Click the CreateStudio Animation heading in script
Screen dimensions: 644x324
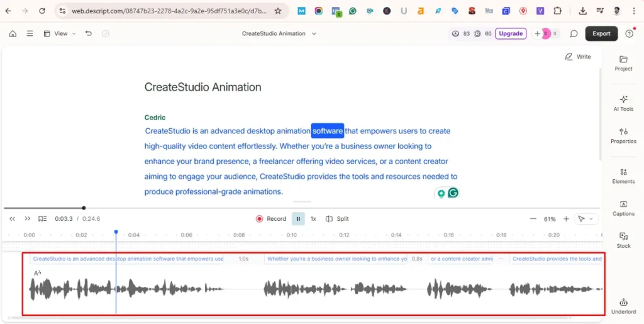(203, 87)
